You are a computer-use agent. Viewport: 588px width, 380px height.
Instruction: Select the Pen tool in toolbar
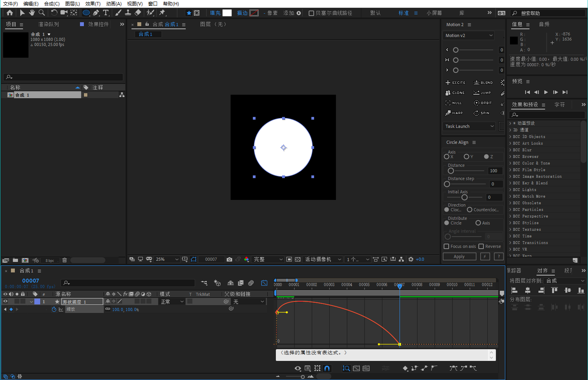click(96, 13)
